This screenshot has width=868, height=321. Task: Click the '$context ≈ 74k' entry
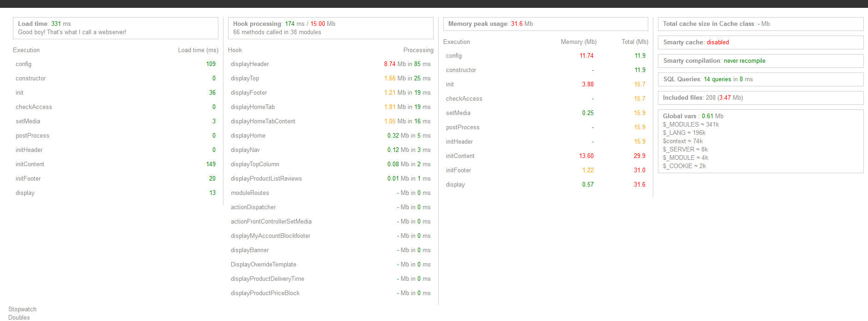pos(683,141)
